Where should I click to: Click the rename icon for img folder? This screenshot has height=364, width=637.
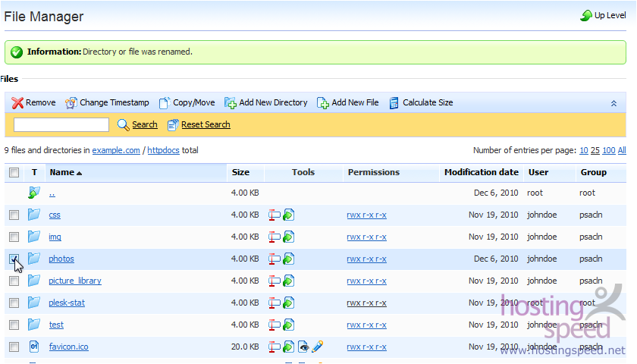click(275, 237)
